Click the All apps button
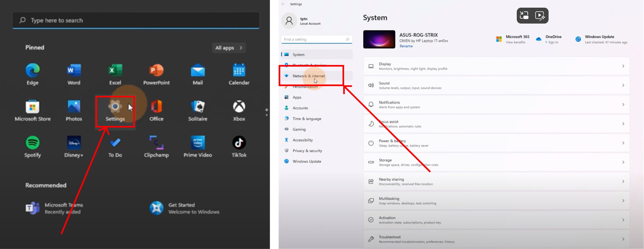644x249 pixels. click(229, 48)
